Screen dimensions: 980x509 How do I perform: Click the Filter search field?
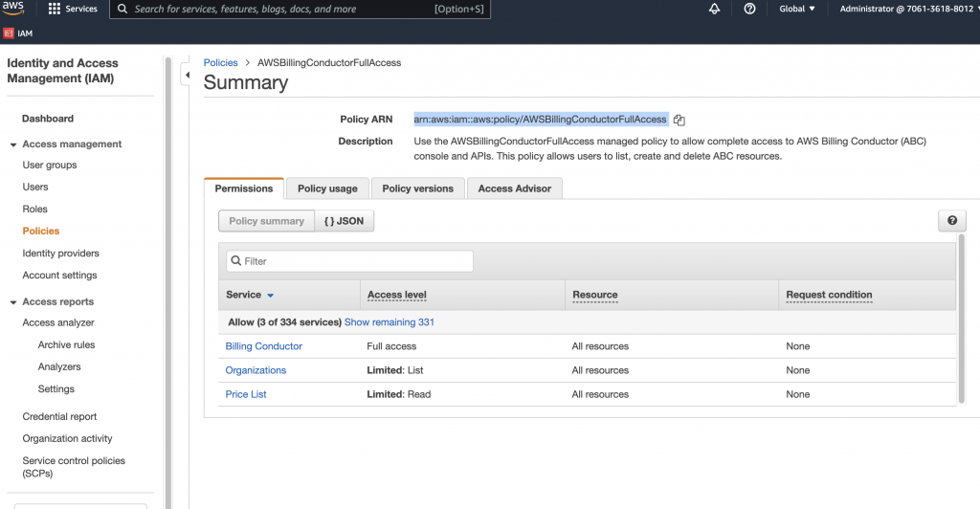coord(356,261)
